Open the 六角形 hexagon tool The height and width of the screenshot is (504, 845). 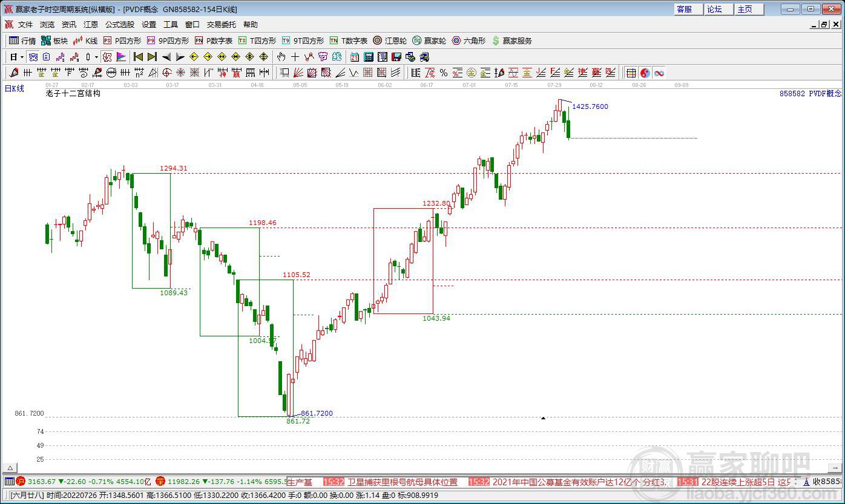(x=469, y=41)
